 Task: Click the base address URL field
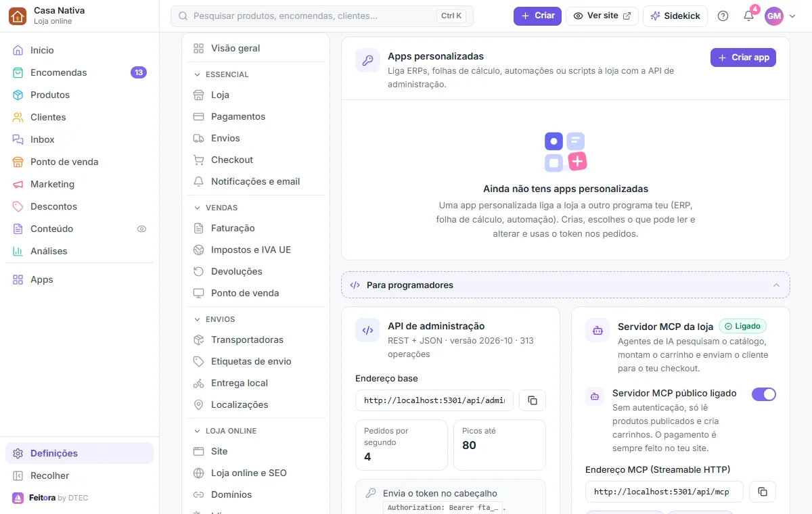point(434,400)
